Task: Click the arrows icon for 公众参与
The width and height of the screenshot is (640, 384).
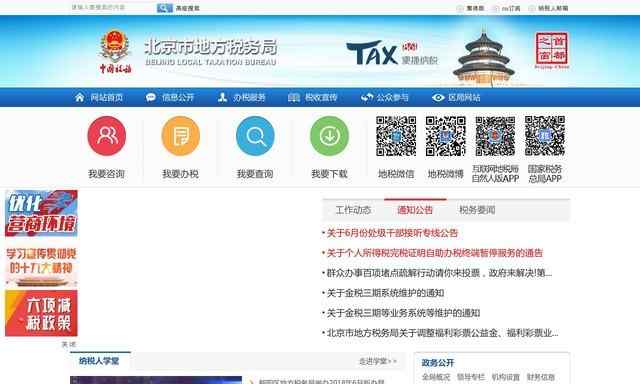Action: tap(367, 98)
